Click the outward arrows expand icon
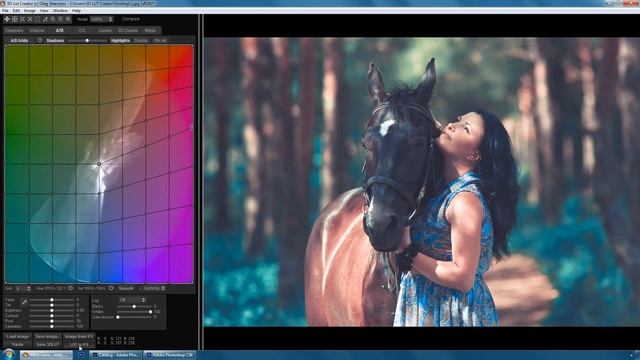 pos(30,19)
